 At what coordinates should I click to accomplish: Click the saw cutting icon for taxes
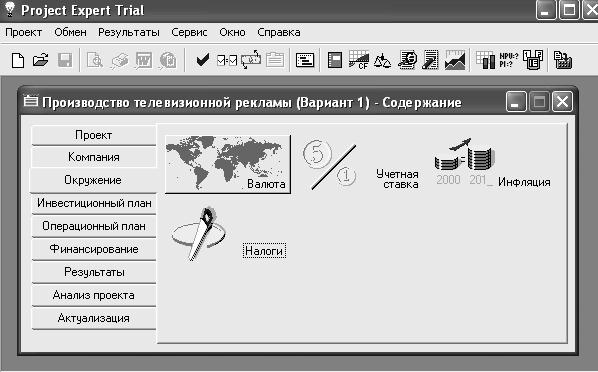(198, 234)
